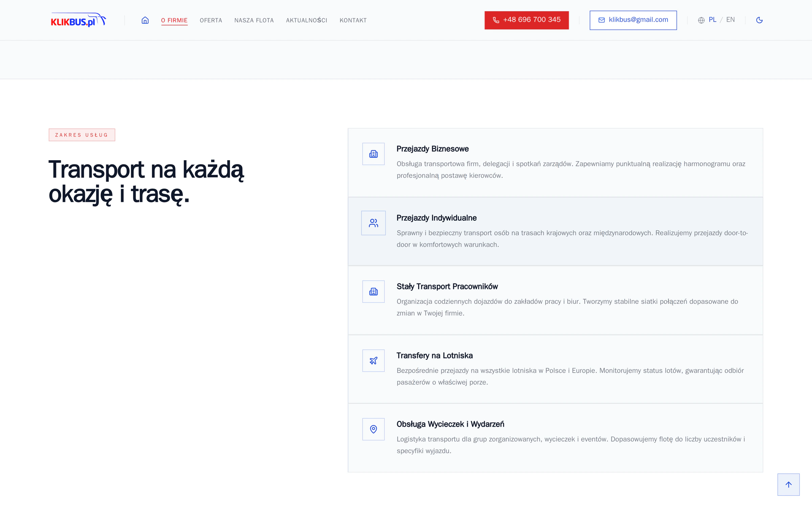Screen dimensions: 812x508
Task: Toggle dark mode with the moon icon
Action: [759, 20]
